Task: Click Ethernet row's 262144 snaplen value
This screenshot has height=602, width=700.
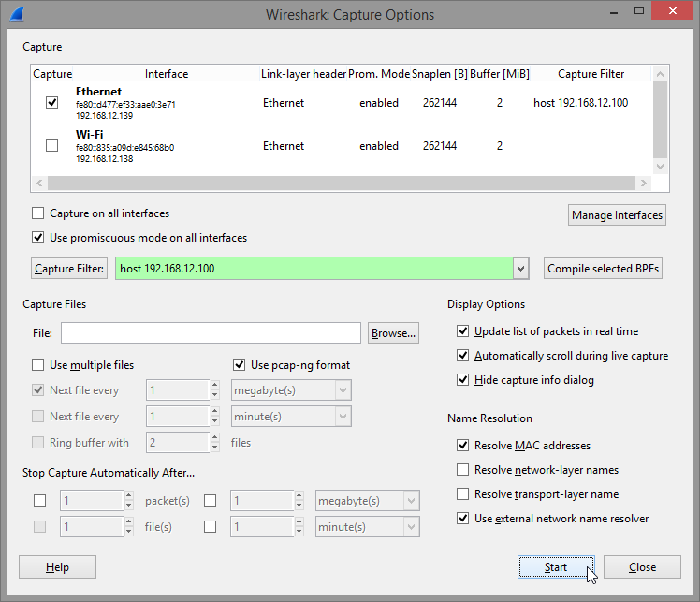Action: [x=440, y=103]
